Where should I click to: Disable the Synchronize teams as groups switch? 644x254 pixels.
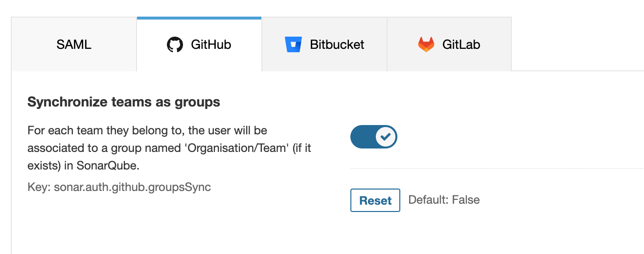pos(374,137)
